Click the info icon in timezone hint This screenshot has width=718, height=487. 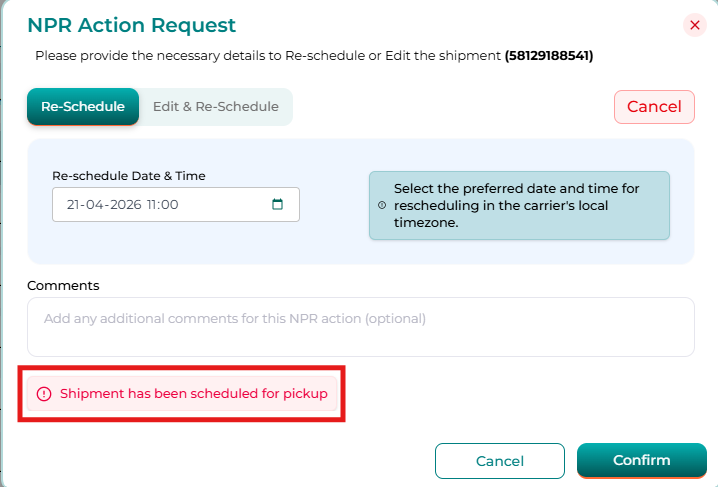click(381, 205)
